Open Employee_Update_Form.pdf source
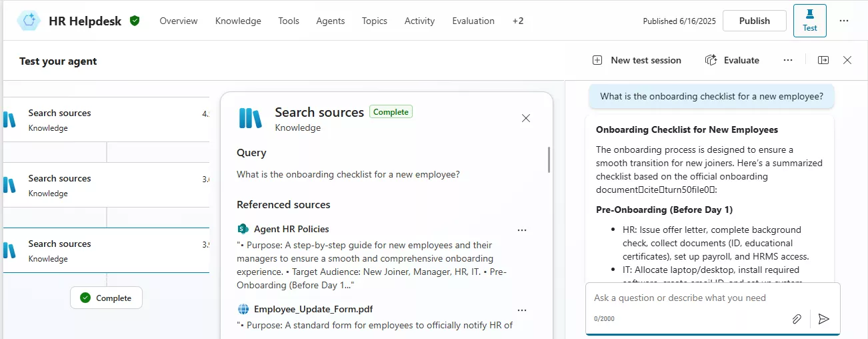The width and height of the screenshot is (868, 339). click(x=313, y=309)
